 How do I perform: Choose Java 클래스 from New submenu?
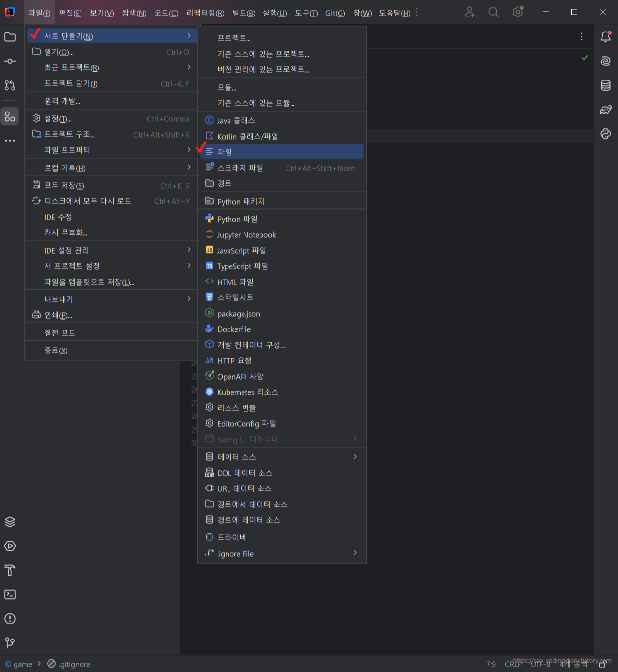point(282,120)
